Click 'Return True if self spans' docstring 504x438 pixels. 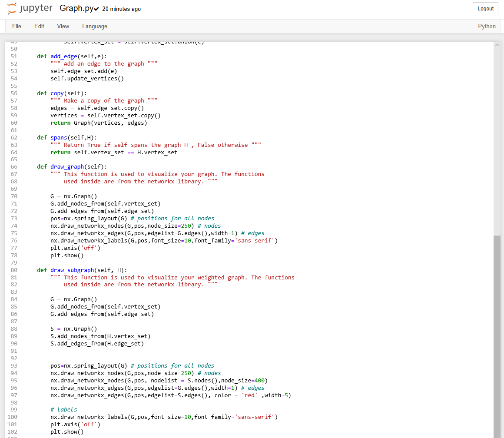point(156,145)
